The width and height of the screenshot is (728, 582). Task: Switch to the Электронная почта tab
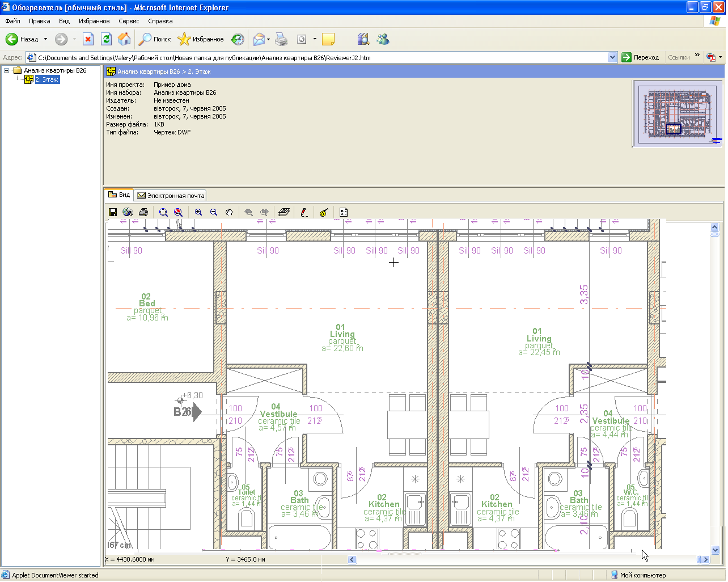(171, 196)
